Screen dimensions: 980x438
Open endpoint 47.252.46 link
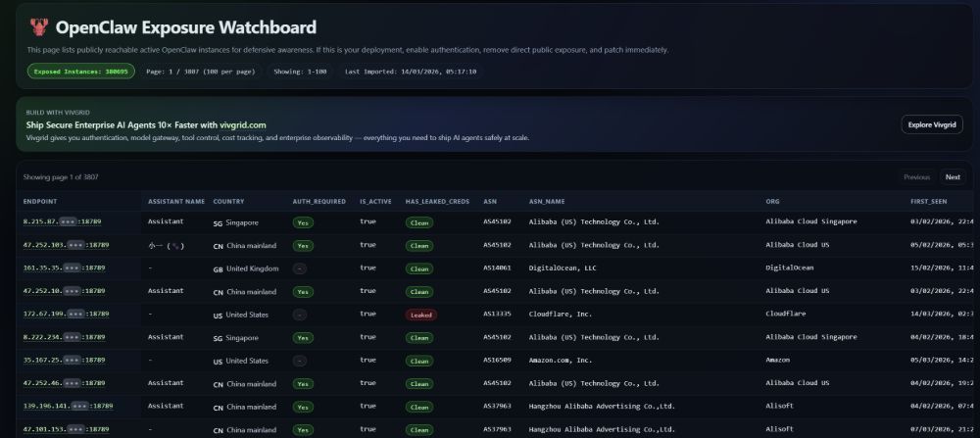[x=64, y=383]
